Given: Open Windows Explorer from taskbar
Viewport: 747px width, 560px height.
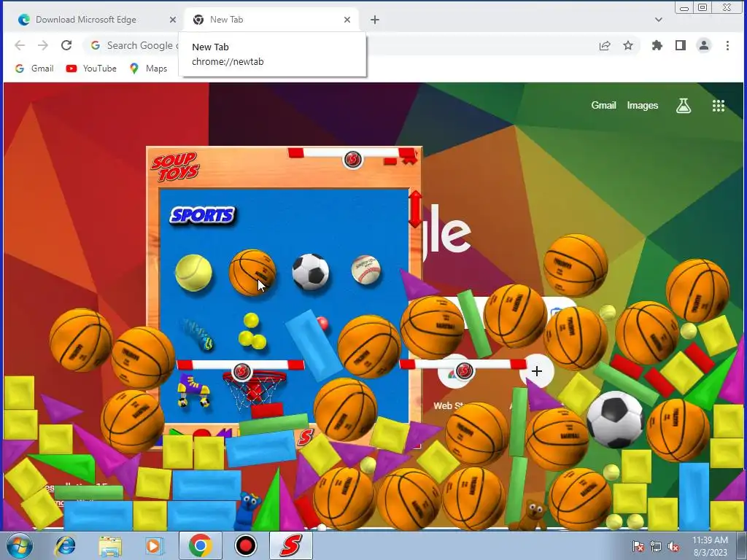Looking at the screenshot, I should [110, 545].
